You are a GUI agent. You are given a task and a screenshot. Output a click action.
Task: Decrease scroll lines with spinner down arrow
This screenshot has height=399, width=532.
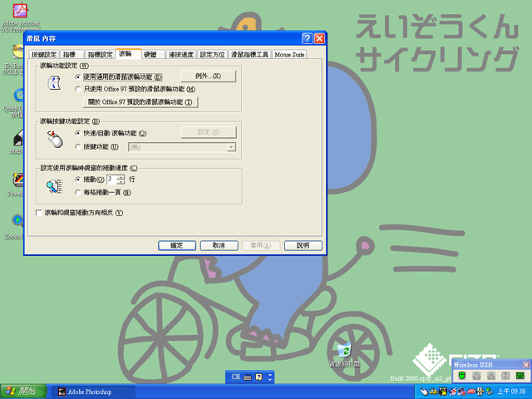click(x=121, y=182)
